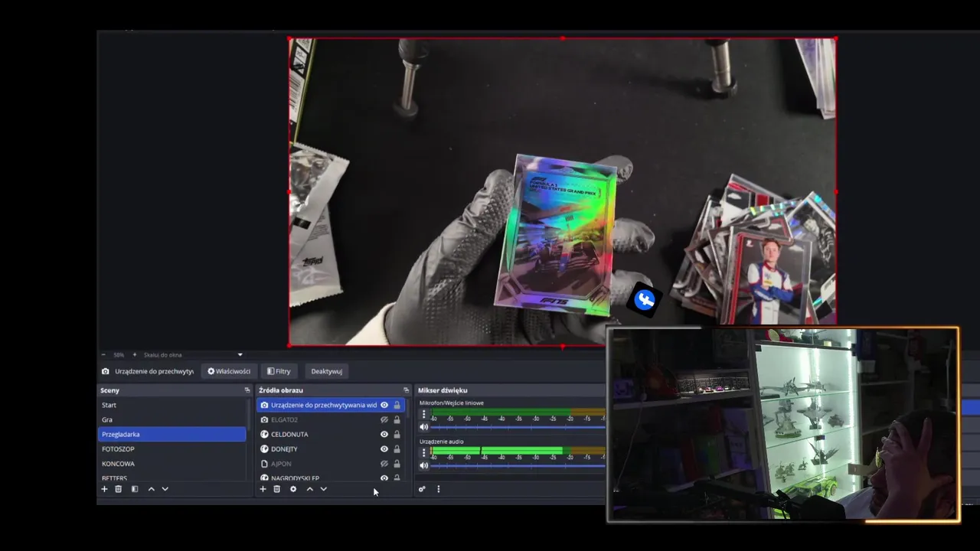This screenshot has height=551, width=980.
Task: Click the webcam overlay showing the display shelf
Action: pyautogui.click(x=782, y=425)
